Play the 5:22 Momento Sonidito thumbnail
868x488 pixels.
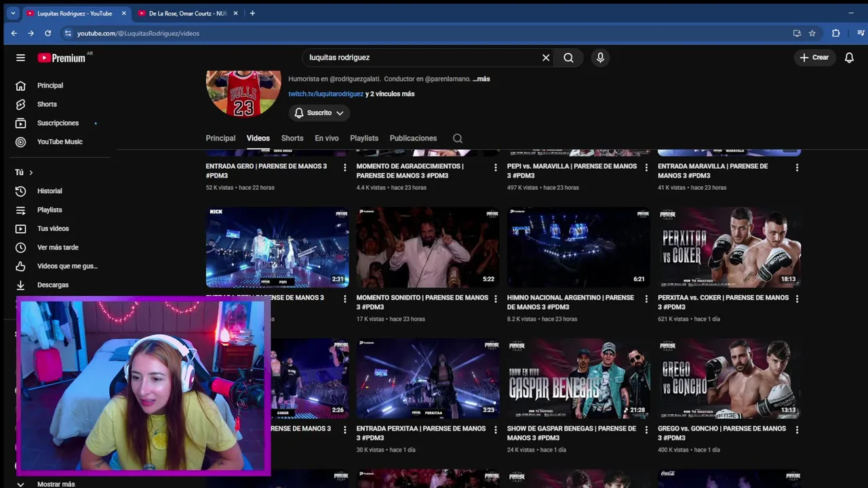click(428, 247)
